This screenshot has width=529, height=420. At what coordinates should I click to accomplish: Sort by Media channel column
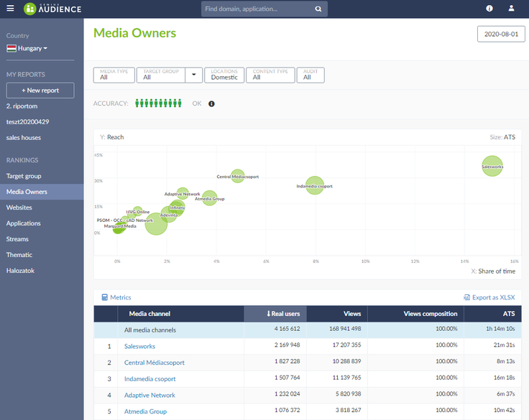[181, 314]
